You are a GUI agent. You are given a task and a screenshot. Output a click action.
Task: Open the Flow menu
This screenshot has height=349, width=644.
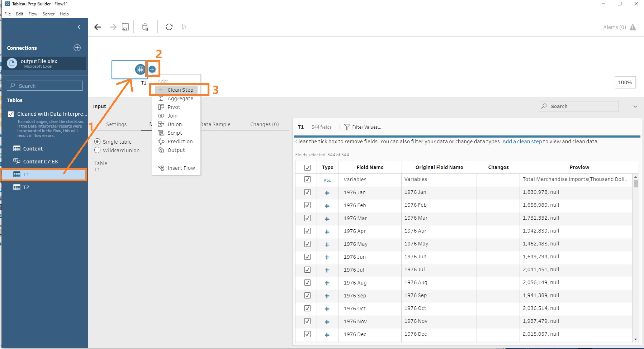coord(33,14)
